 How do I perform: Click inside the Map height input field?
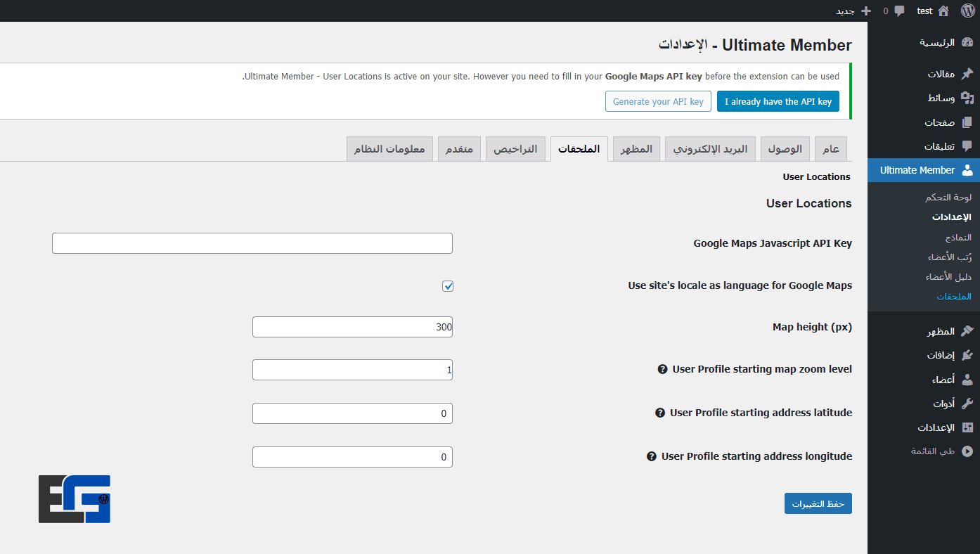click(x=352, y=326)
